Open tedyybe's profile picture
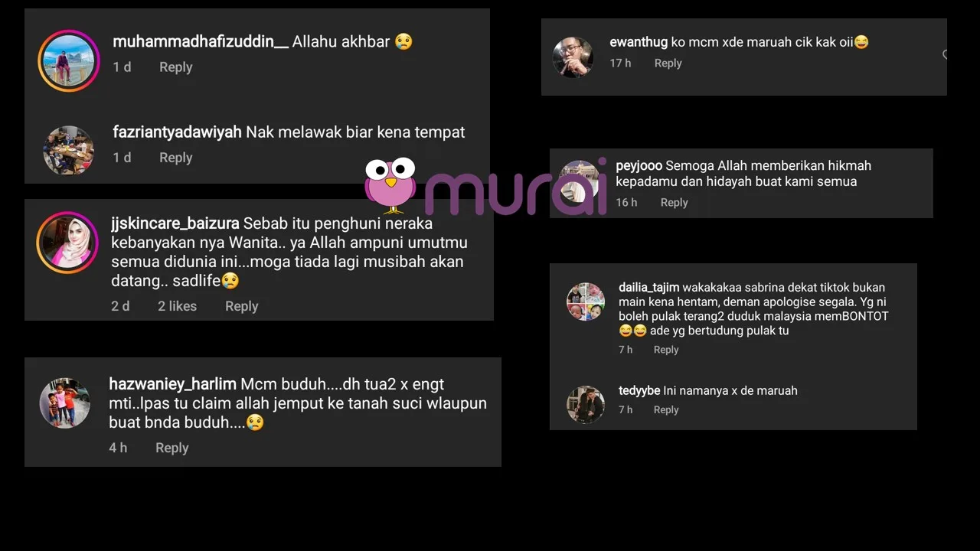Screen dimensions: 980x551 pos(586,404)
